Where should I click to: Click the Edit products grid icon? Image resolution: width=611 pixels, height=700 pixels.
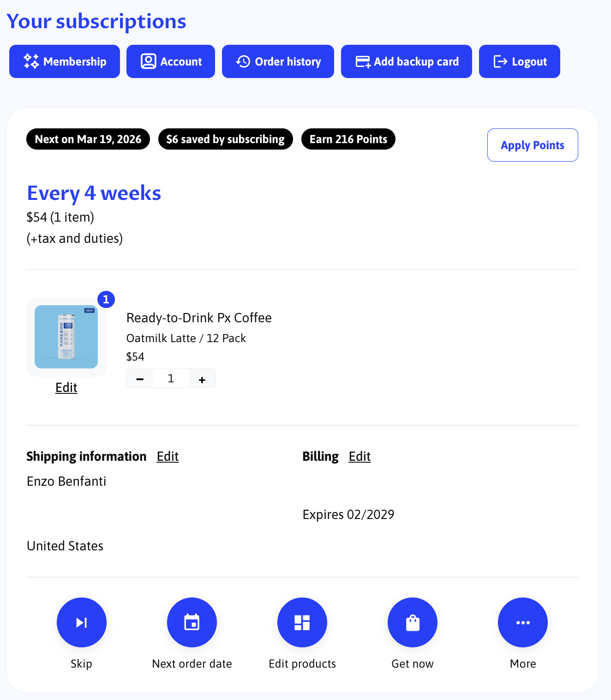[302, 622]
